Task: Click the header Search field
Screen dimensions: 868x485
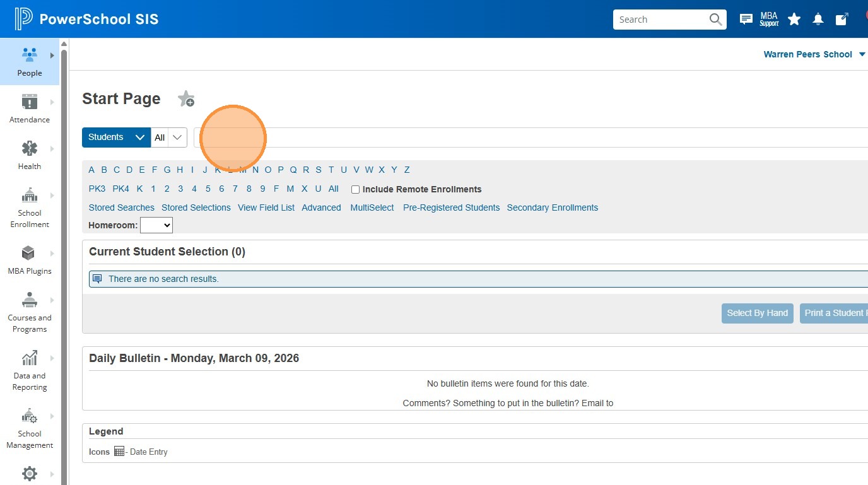Action: [x=660, y=20]
